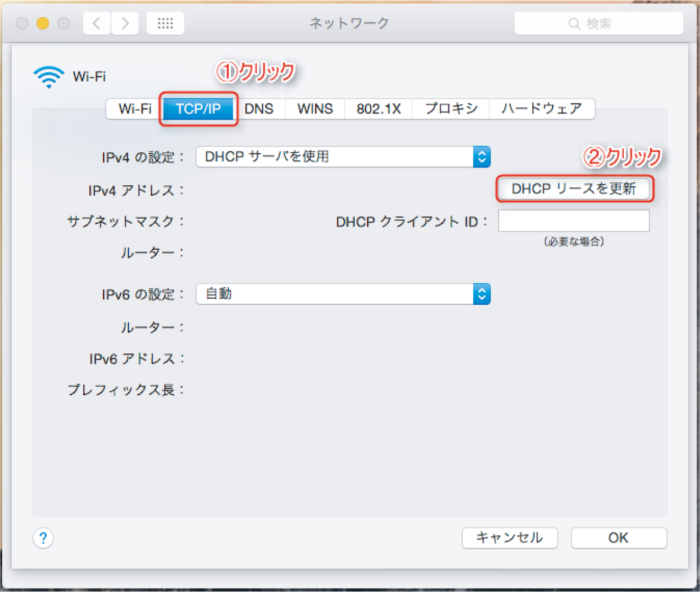Click the Wi-Fi signal icon by the title
This screenshot has height=592, width=700.
coord(49,77)
